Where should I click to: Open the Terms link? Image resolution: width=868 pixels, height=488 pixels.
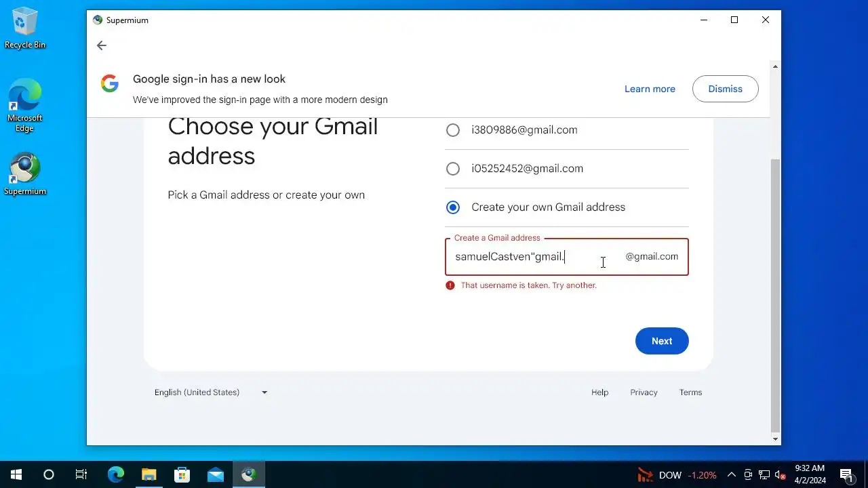coord(690,392)
